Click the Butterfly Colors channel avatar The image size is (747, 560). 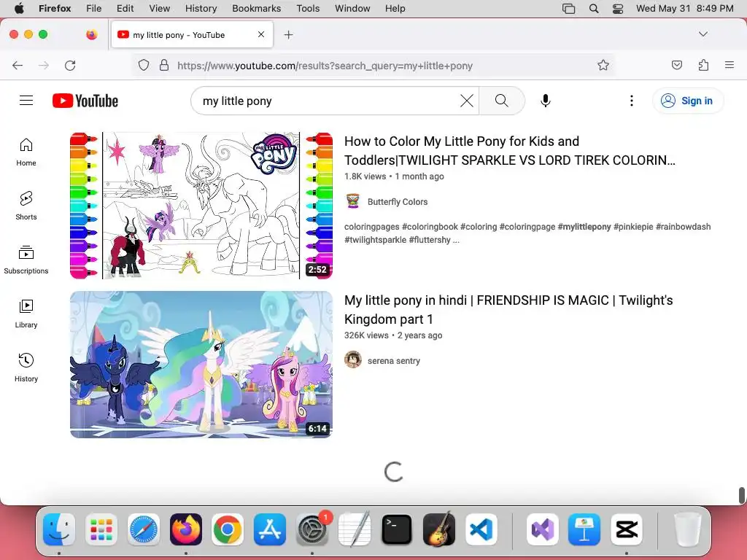[353, 201]
